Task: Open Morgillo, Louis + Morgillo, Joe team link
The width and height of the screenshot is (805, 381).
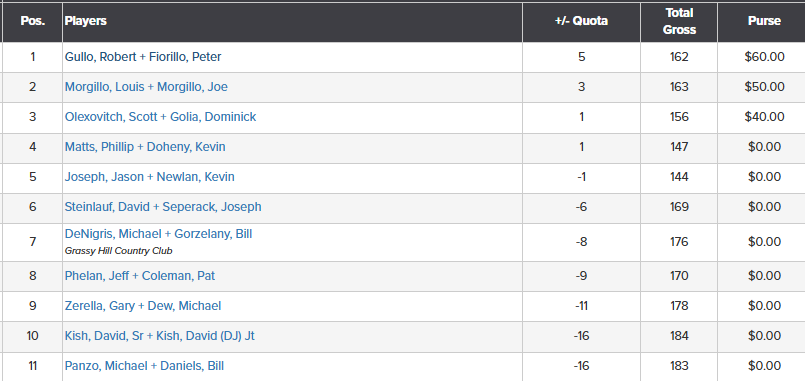Action: pos(146,87)
